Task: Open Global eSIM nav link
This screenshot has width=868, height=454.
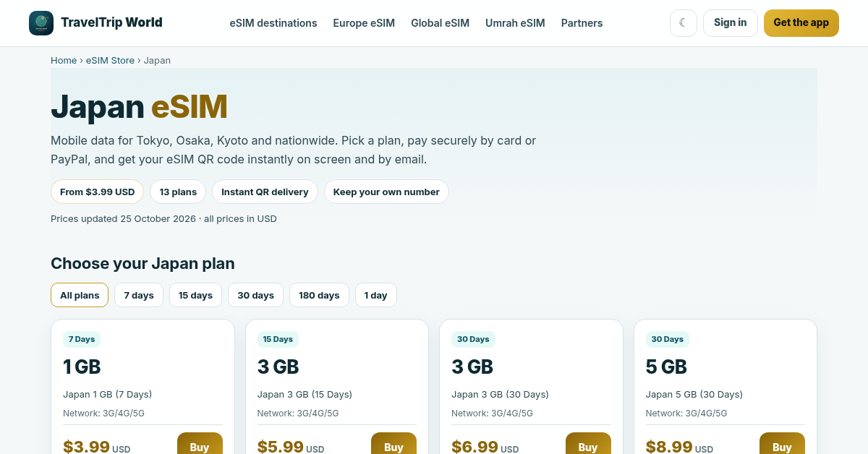Action: (x=441, y=23)
